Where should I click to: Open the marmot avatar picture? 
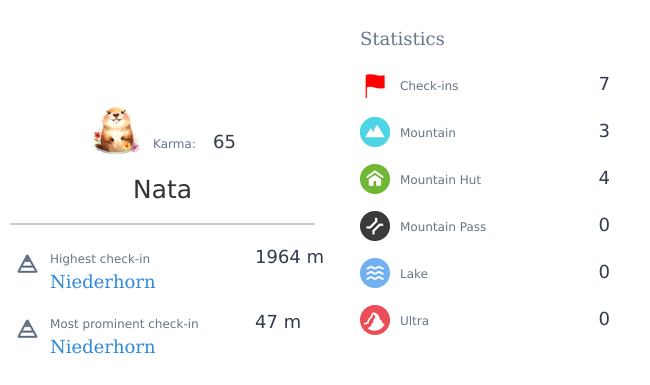coord(116,131)
